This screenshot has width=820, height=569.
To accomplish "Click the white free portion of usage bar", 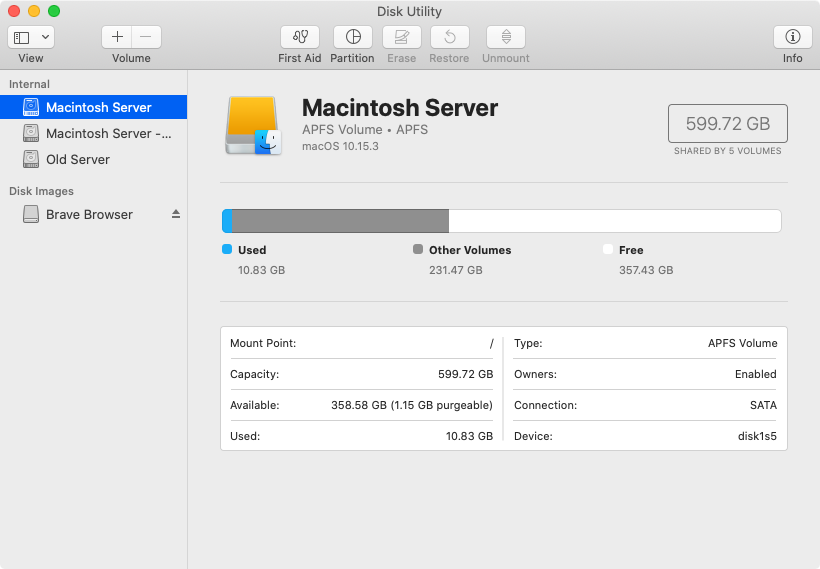I will tap(615, 221).
